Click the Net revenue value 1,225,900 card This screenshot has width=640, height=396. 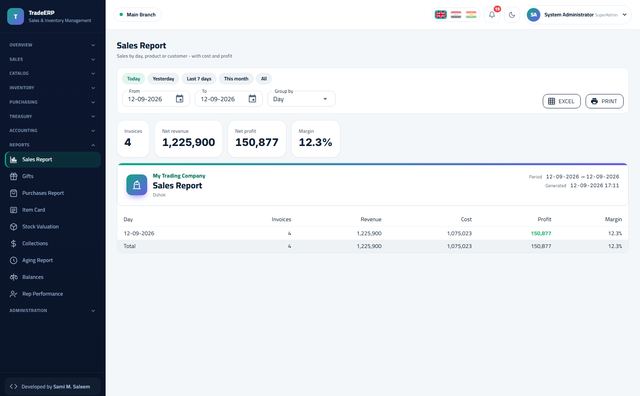(x=189, y=139)
